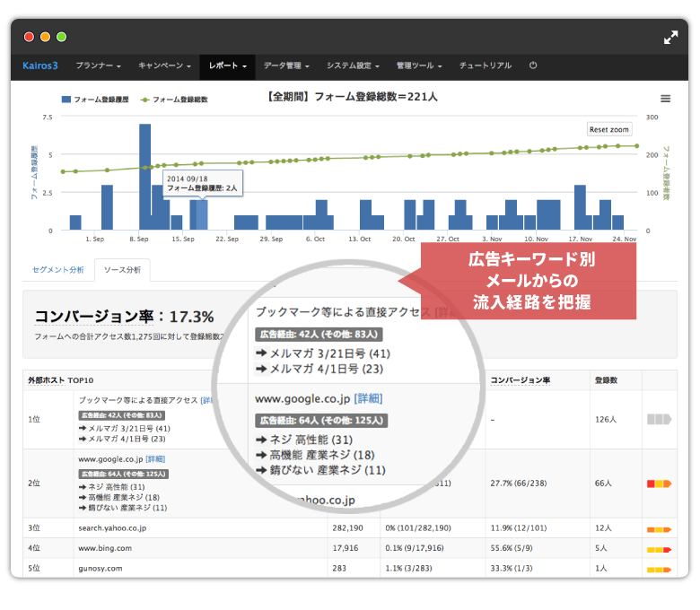The image size is (700, 610).
Task: Click the rating indicator for 1人 row
Action: point(660,570)
